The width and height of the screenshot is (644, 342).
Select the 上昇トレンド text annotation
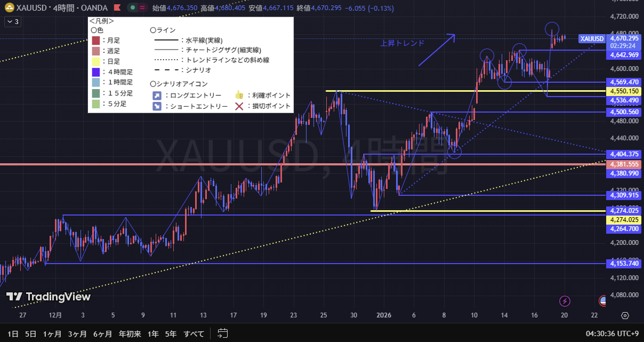402,43
